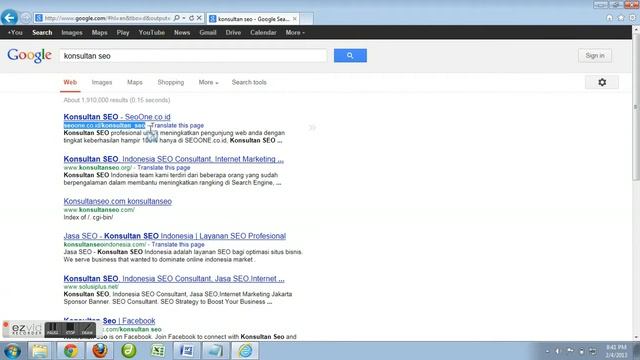
Task: Open the search settings gear dropdown
Action: [602, 82]
